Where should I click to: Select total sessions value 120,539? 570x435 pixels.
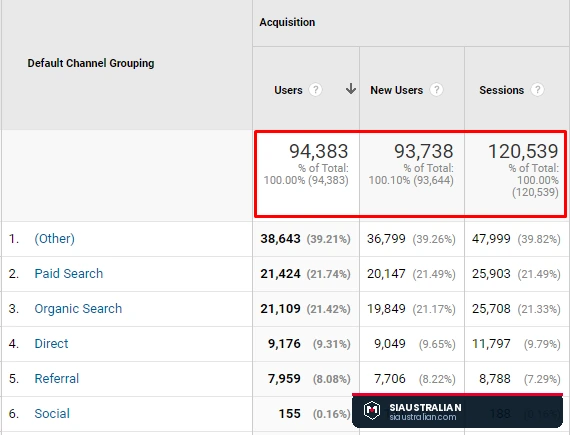(x=523, y=151)
